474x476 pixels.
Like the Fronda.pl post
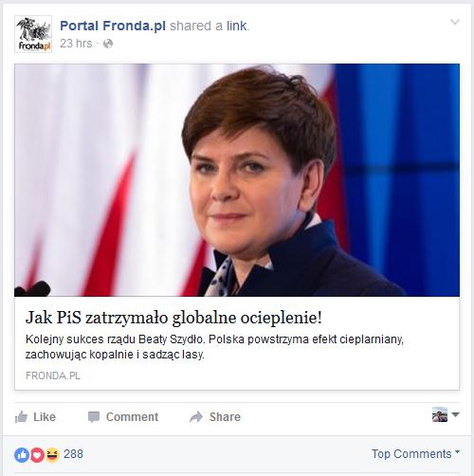[35, 417]
